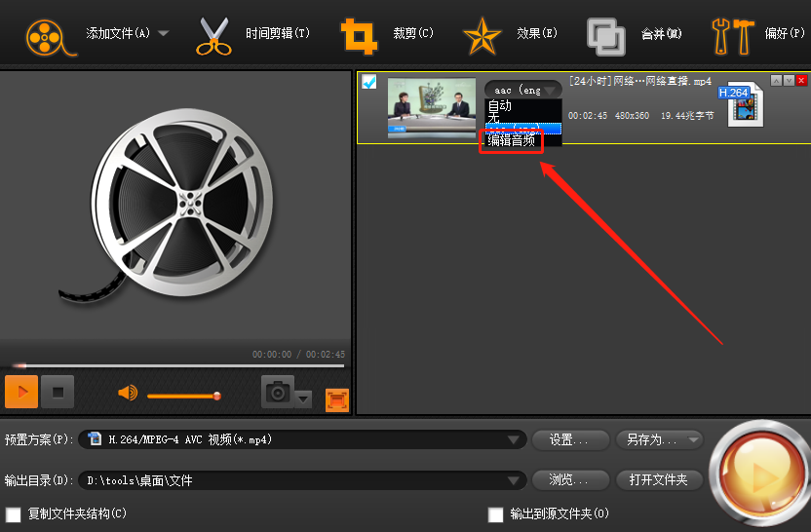
Task: Open the Add File dropdown arrow
Action: click(x=164, y=33)
